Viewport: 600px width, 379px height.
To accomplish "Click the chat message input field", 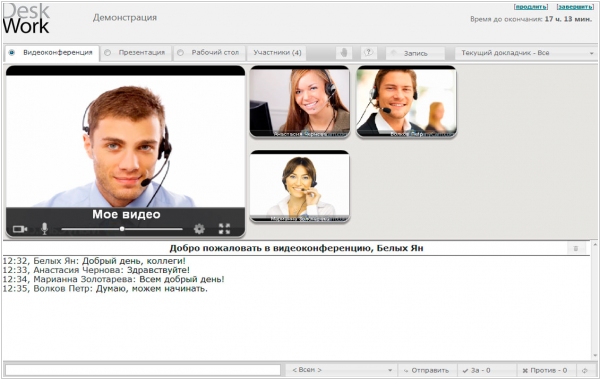I will point(143,370).
